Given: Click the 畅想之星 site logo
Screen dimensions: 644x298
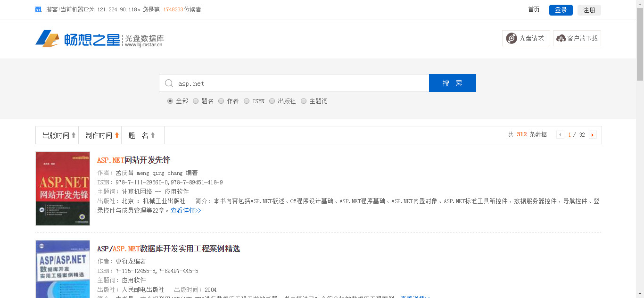Looking at the screenshot, I should coord(78,39).
